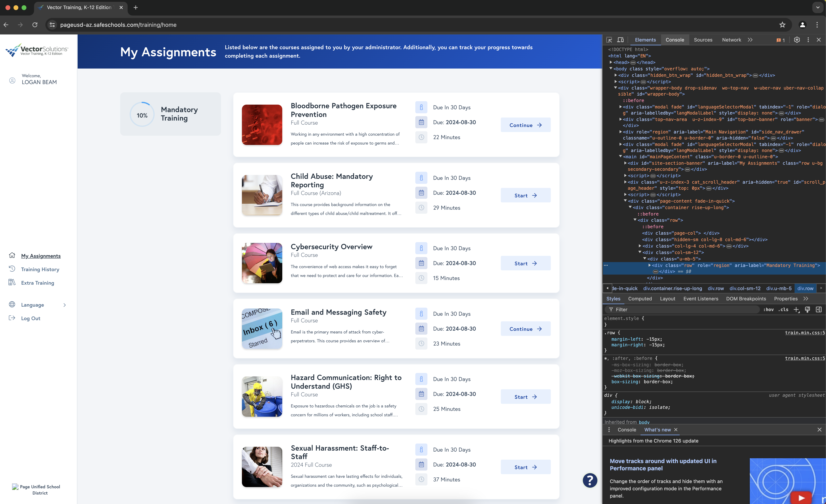Viewport: 826px width, 504px height.
Task: Collapse the page-content fade-in-quick div
Action: click(625, 201)
